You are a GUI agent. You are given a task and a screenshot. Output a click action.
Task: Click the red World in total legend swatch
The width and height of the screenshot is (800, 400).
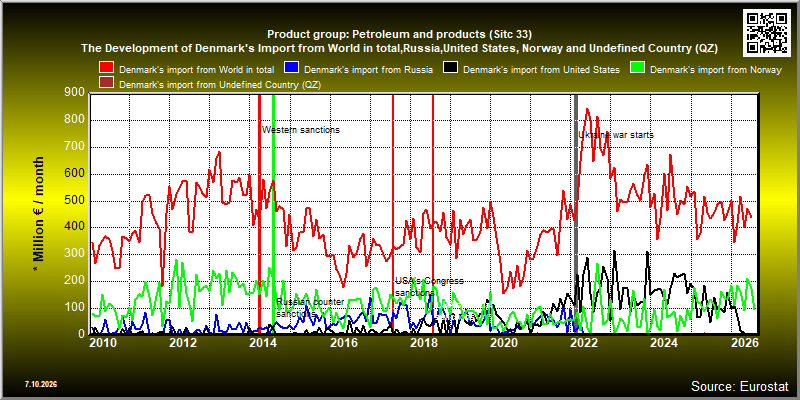point(107,68)
